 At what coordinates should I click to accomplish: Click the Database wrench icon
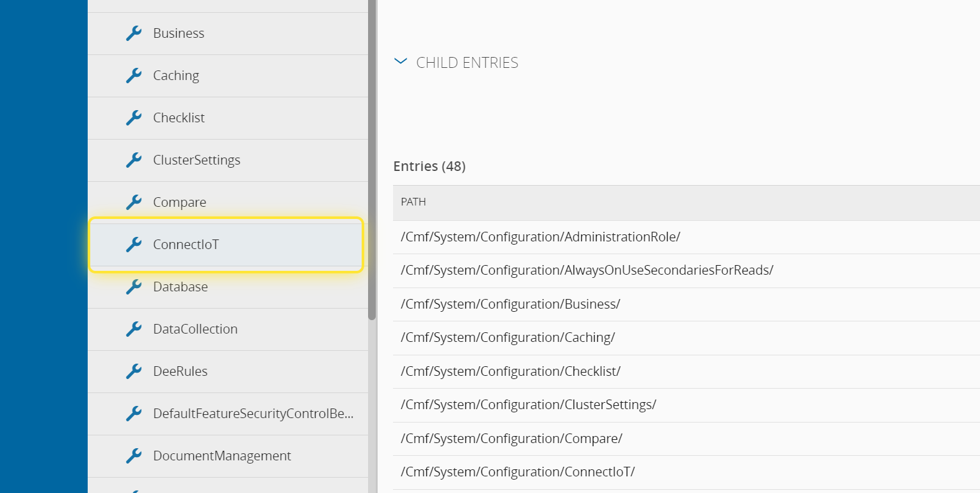(x=134, y=287)
